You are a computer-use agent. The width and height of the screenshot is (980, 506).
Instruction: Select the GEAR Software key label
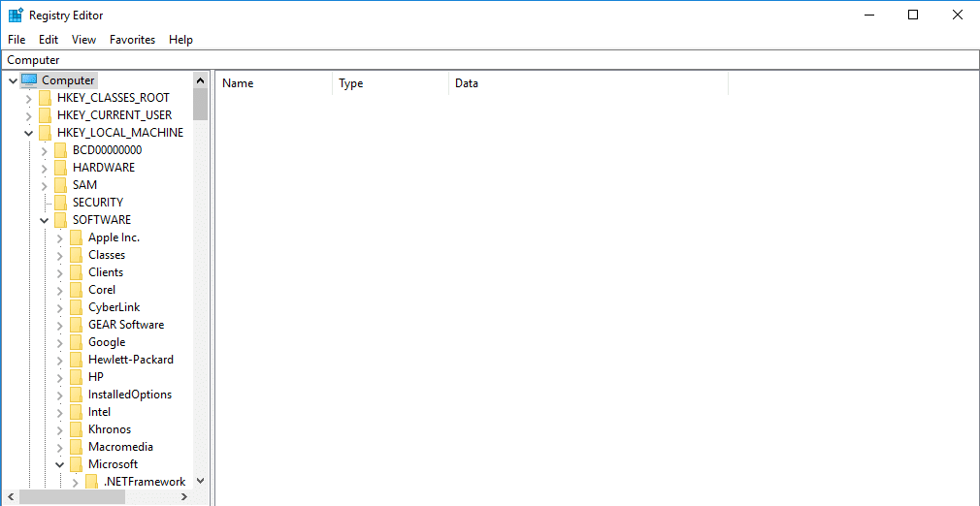tap(126, 325)
